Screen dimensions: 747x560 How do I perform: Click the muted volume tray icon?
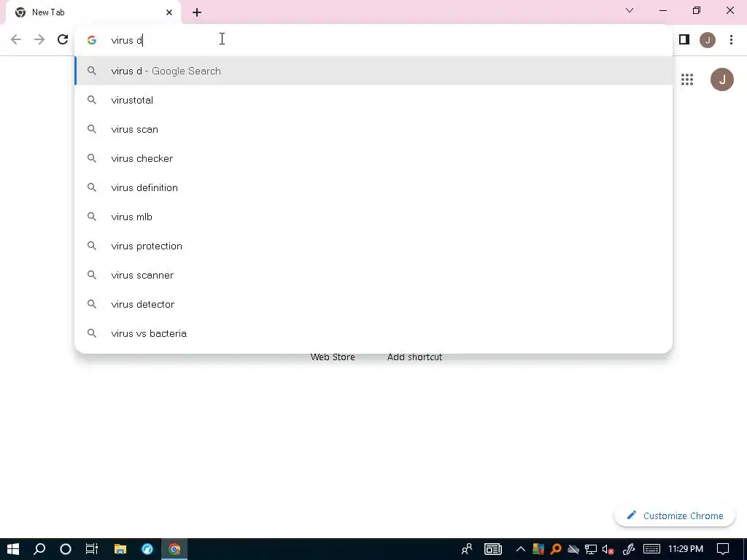click(x=608, y=549)
